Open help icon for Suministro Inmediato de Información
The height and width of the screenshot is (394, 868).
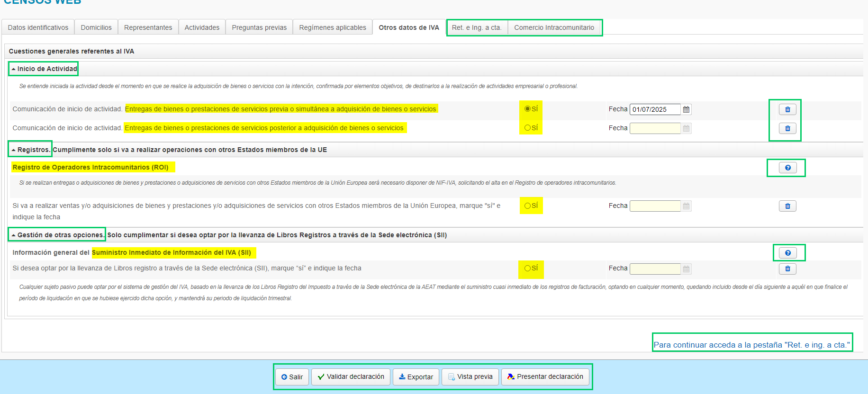pos(787,253)
